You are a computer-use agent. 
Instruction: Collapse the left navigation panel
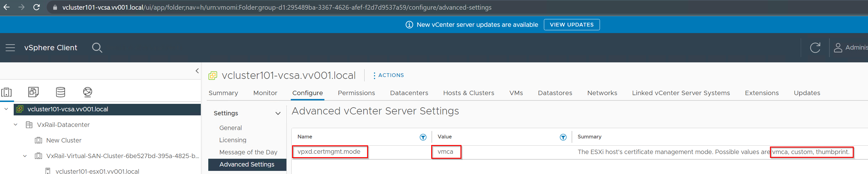197,71
